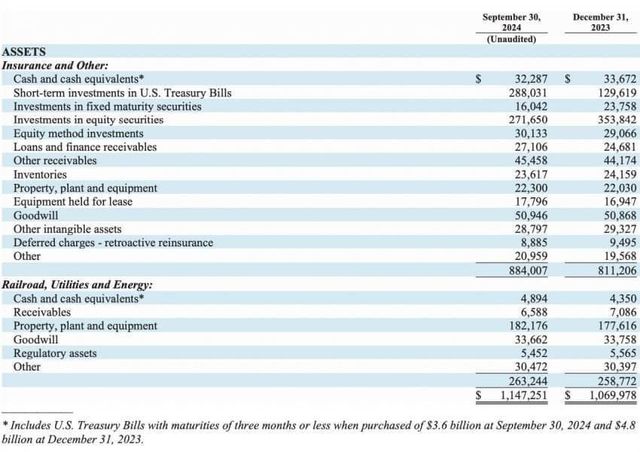Screen dimensions: 640x452
Task: Click Short-term investments in U.S. Treasury Bills label
Action: click(x=123, y=92)
